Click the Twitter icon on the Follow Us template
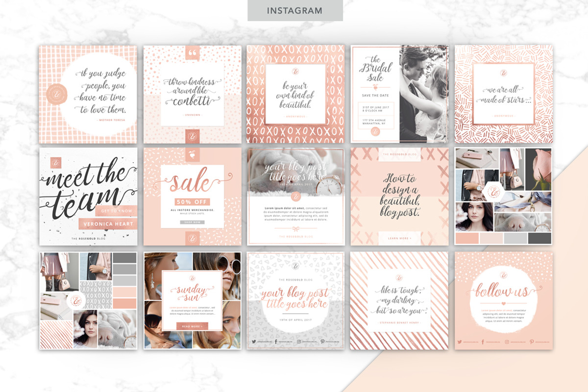Viewport: 588px width, 392px height. point(460,342)
